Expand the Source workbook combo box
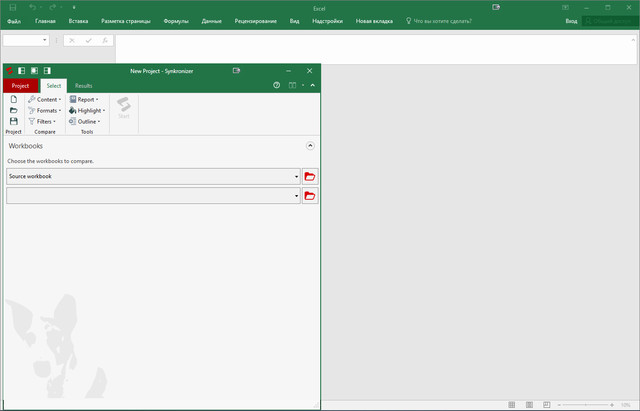 pyautogui.click(x=297, y=176)
